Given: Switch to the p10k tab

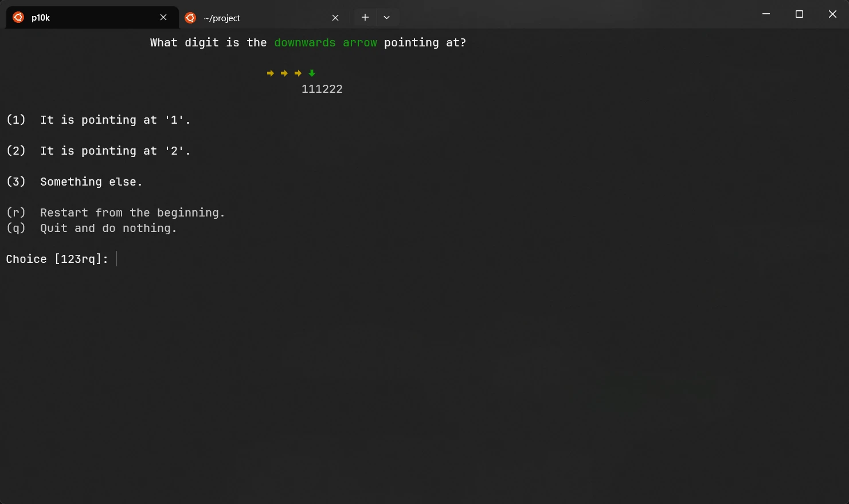Looking at the screenshot, I should pyautogui.click(x=86, y=17).
